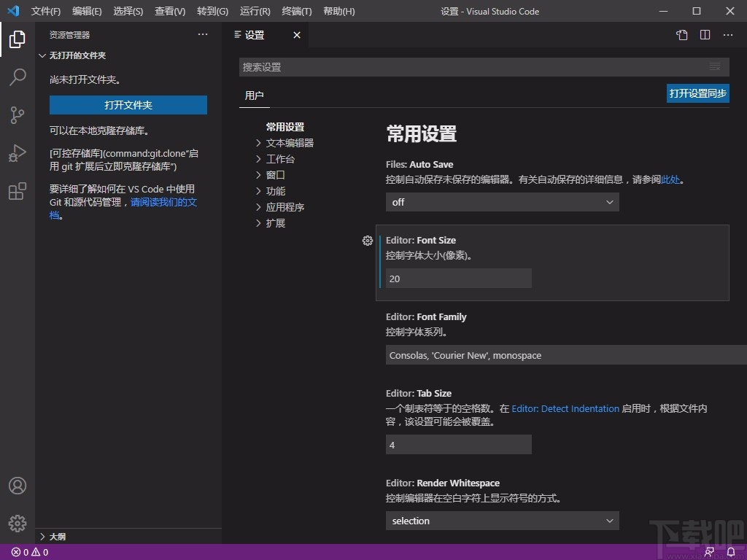Open the 运行(R) menu
The height and width of the screenshot is (560, 747).
(x=255, y=11)
